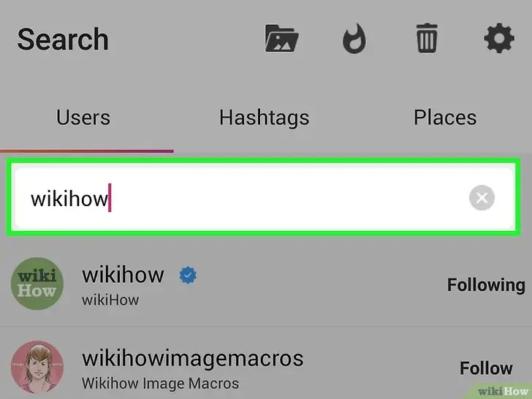
Task: Switch to the Hashtags tab
Action: (x=265, y=118)
